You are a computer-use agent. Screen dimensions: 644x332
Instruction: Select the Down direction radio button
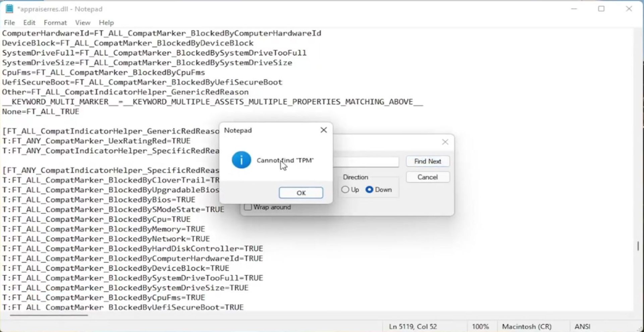pos(369,190)
